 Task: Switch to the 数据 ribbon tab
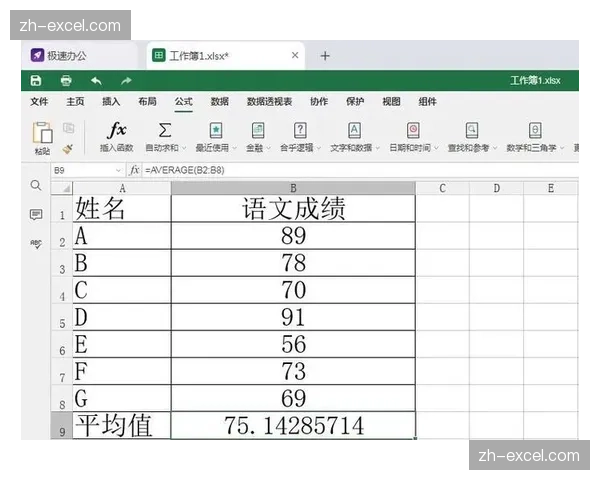click(220, 102)
